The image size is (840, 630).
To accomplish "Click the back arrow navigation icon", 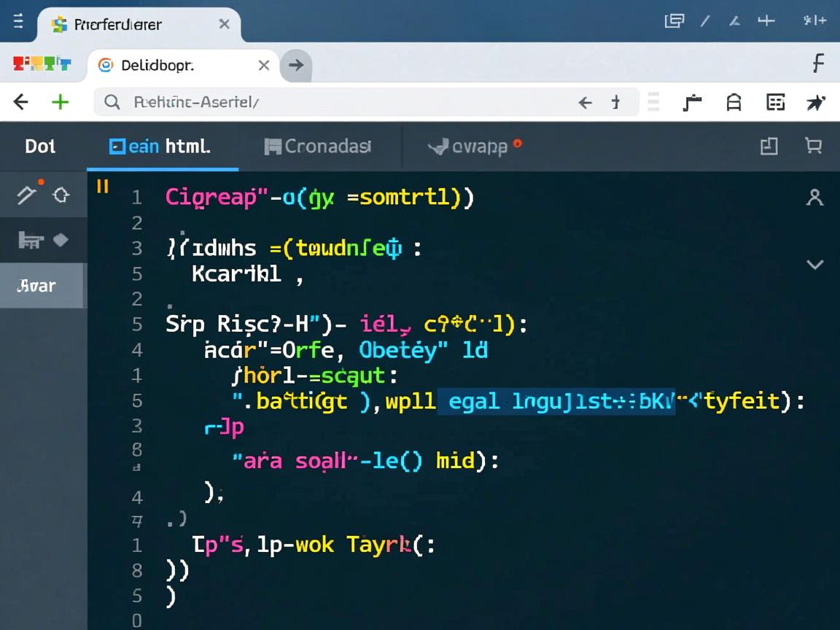I will 21,102.
